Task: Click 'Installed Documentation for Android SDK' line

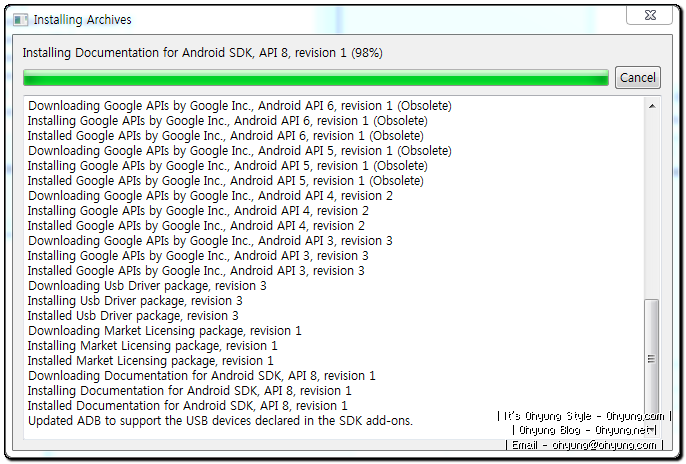Action: [188, 406]
